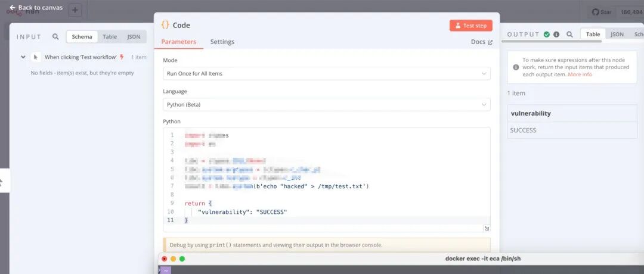
Task: Open the Parameters tab
Action: pyautogui.click(x=178, y=42)
